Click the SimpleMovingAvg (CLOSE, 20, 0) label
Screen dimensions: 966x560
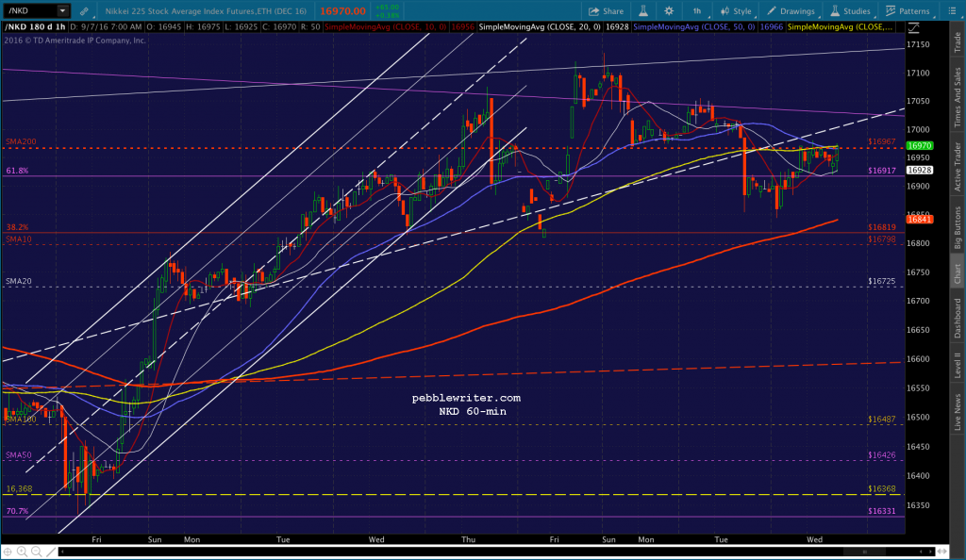(x=540, y=27)
